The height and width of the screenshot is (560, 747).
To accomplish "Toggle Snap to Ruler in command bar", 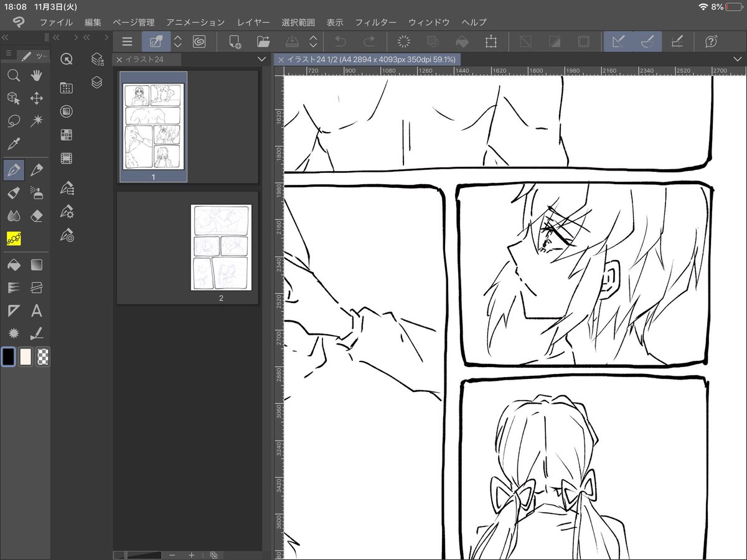I will pos(618,42).
